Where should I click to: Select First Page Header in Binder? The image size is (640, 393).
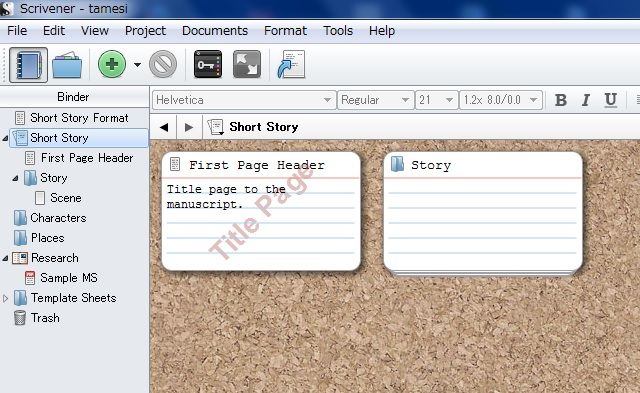click(87, 158)
